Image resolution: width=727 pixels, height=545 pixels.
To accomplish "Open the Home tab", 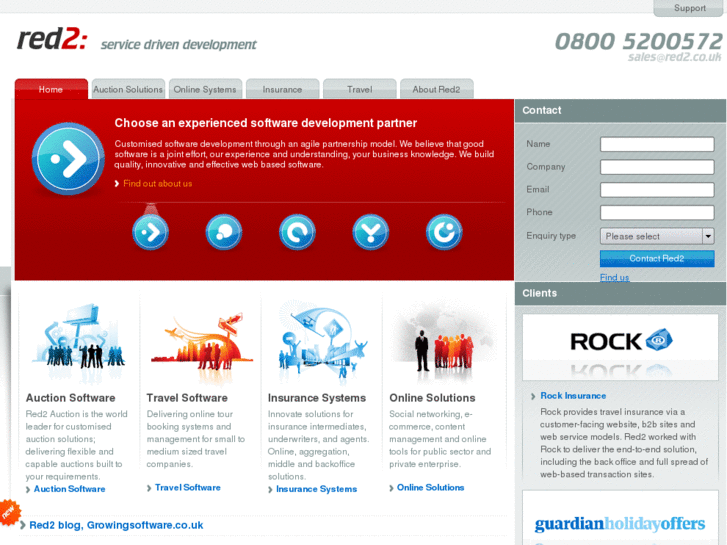I will (x=51, y=89).
